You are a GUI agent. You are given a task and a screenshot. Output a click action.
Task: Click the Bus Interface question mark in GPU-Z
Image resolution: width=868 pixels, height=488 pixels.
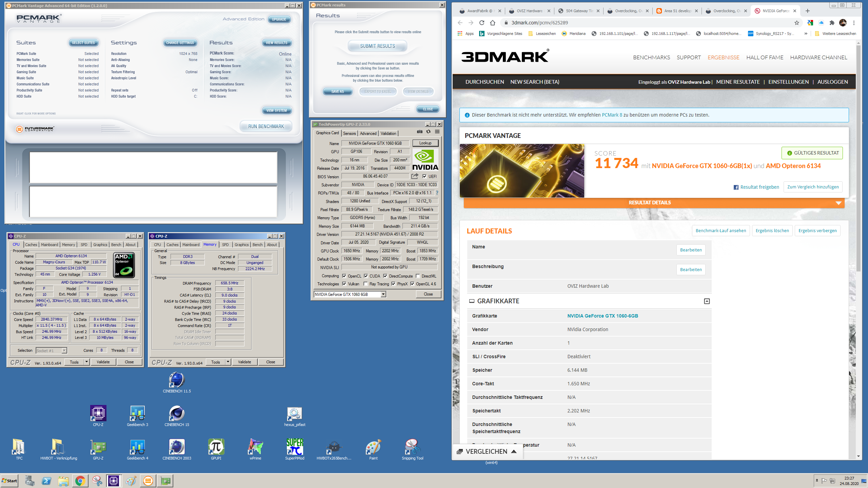[x=437, y=193]
